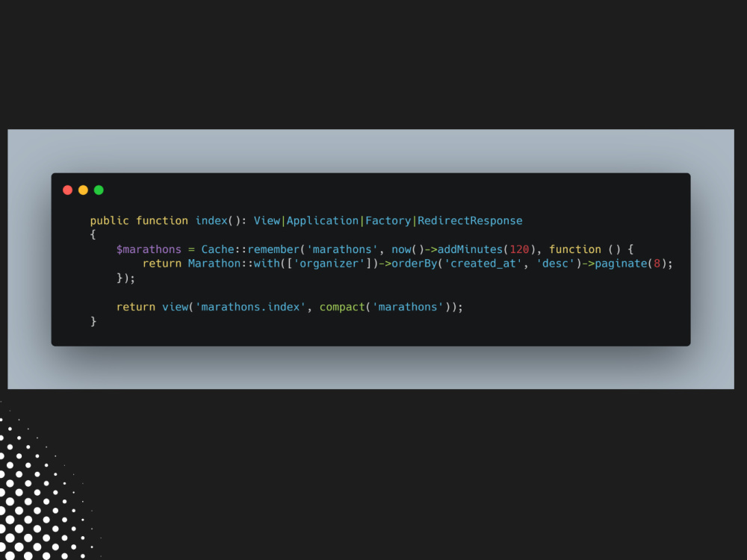Image resolution: width=747 pixels, height=560 pixels.
Task: Click the number 120
Action: point(519,249)
